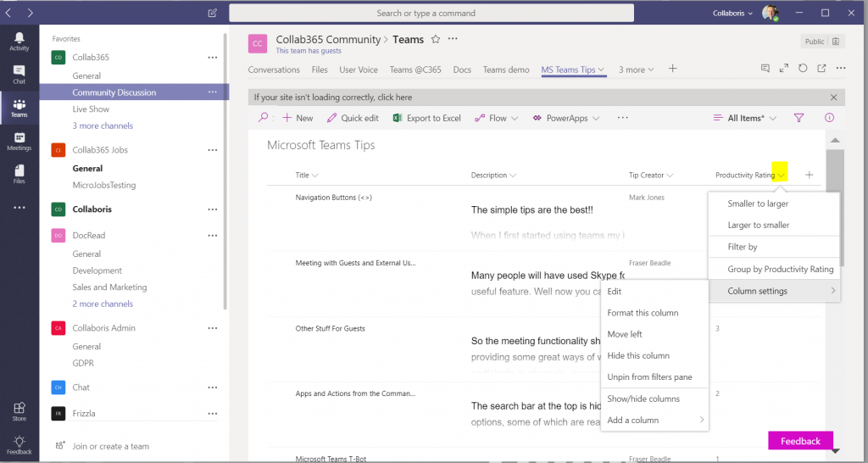
Task: Reload the tab with refresh icon
Action: tap(803, 68)
